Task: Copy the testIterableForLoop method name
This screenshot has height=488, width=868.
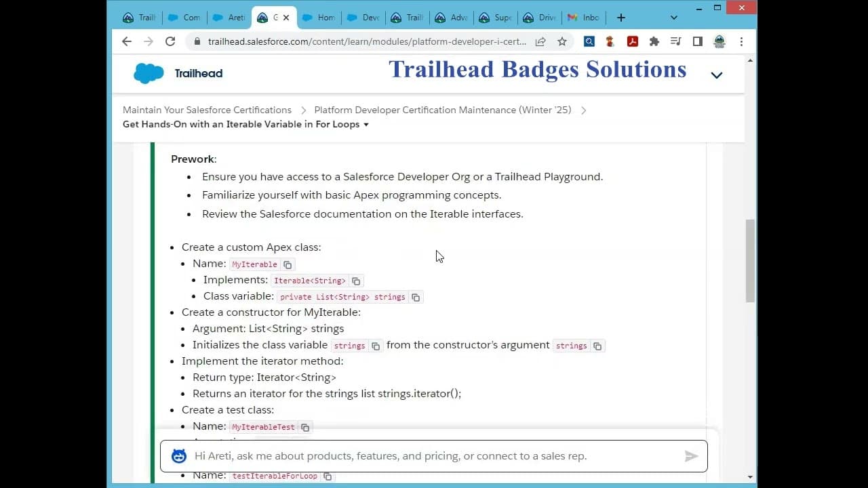Action: point(328,476)
